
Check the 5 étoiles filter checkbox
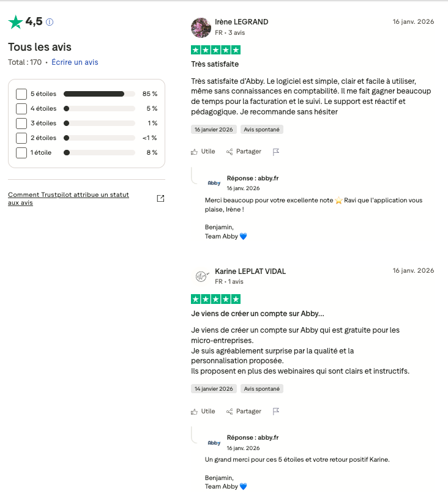(x=21, y=94)
